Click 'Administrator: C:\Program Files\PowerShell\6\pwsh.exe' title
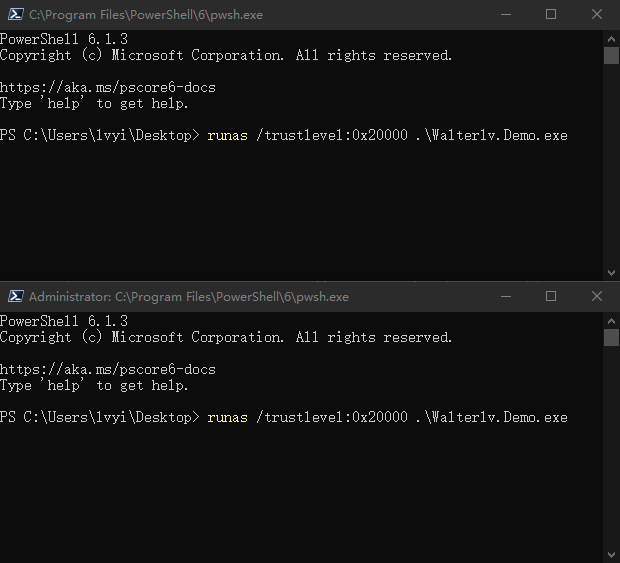 [x=189, y=297]
